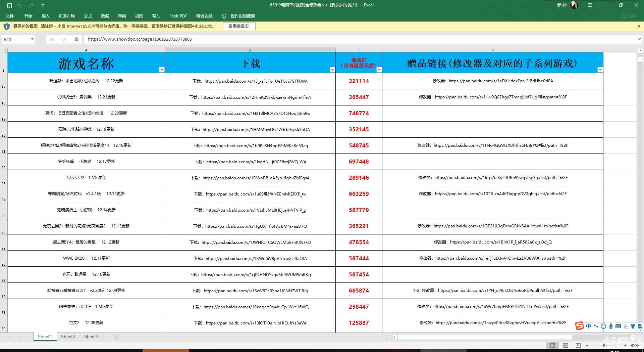Click the Sogou smiley emoji icon
The image size is (644, 352).
(603, 326)
